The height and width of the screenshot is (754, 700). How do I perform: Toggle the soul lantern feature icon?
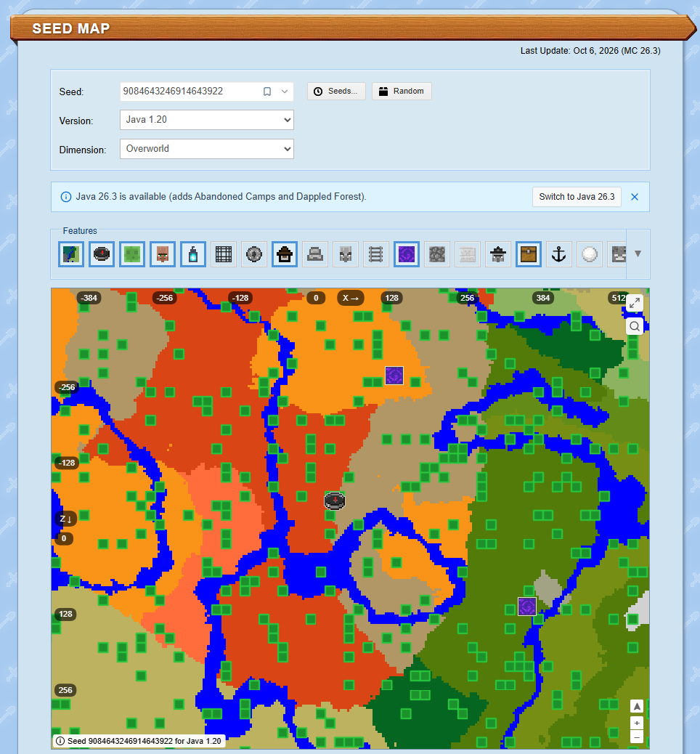[x=193, y=254]
